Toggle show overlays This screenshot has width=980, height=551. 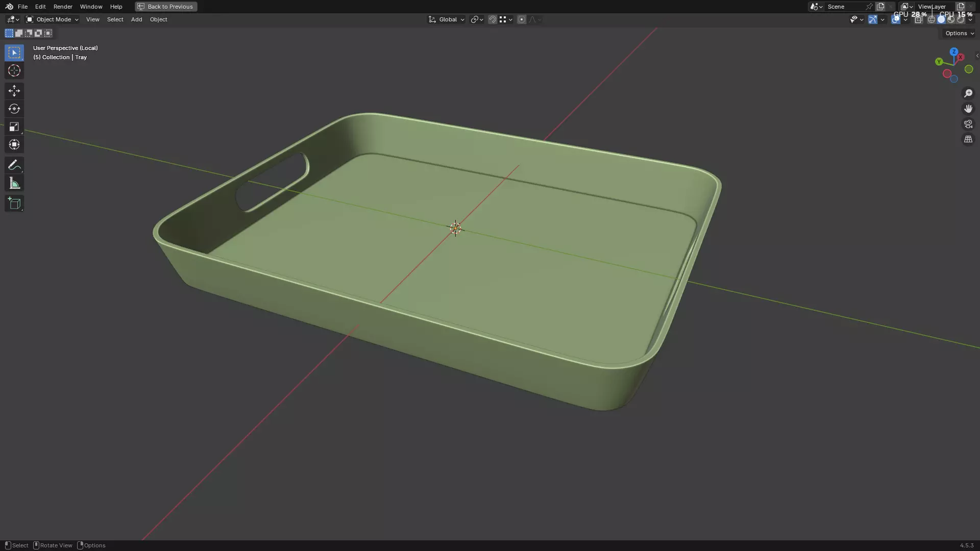[896, 19]
